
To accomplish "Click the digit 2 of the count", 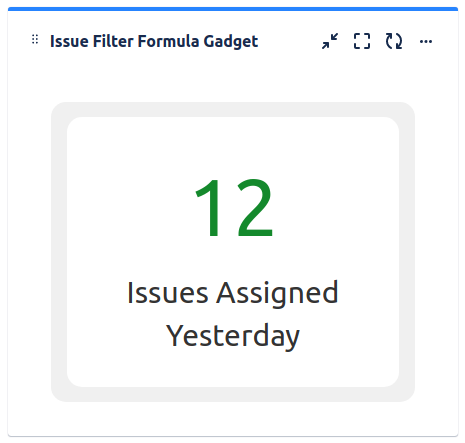I will tap(255, 208).
